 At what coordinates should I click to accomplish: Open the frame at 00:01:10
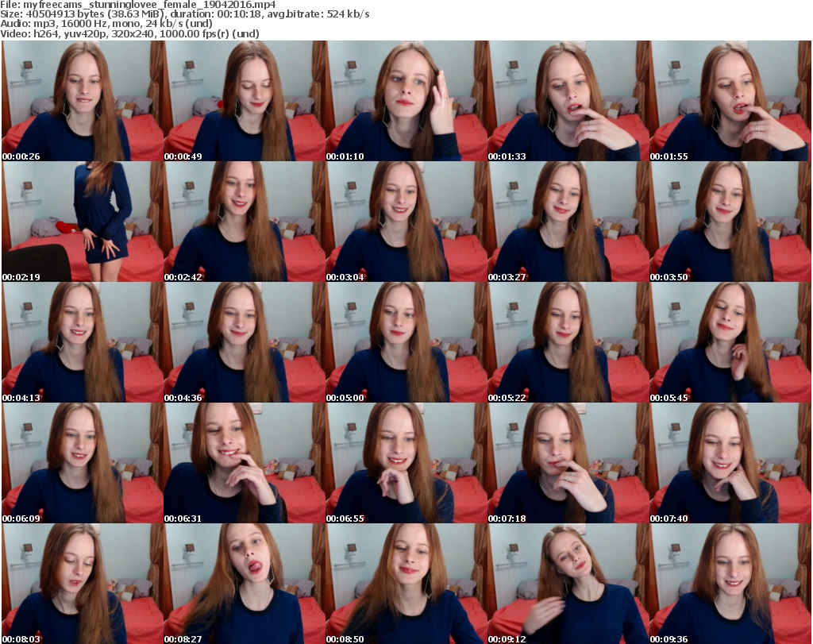[x=406, y=101]
